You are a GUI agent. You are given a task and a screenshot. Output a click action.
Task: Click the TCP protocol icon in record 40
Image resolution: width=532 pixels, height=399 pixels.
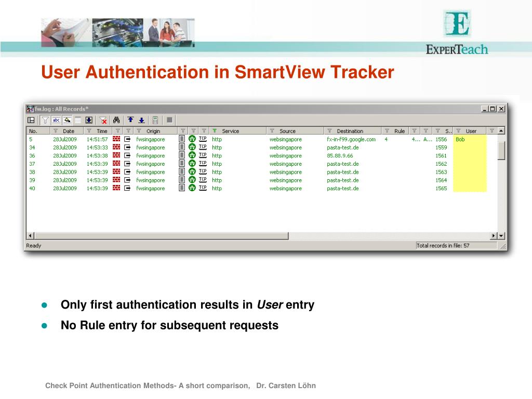[203, 188]
